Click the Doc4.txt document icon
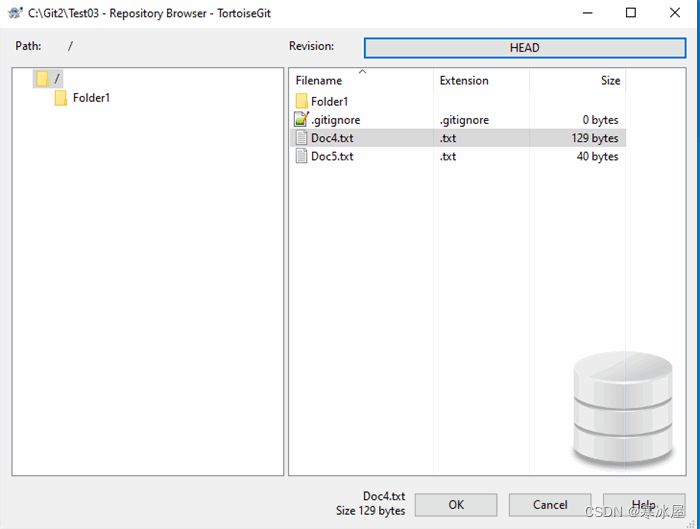700x529 pixels. (x=301, y=138)
